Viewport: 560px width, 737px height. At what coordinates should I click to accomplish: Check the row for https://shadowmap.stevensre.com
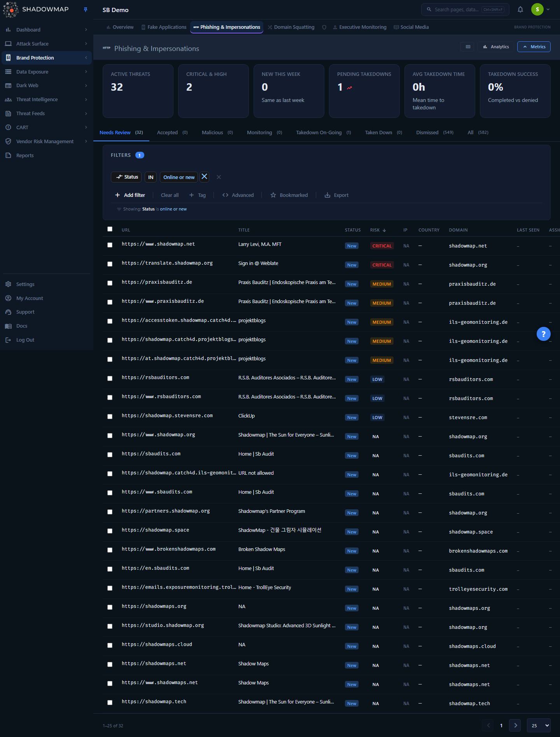point(110,416)
